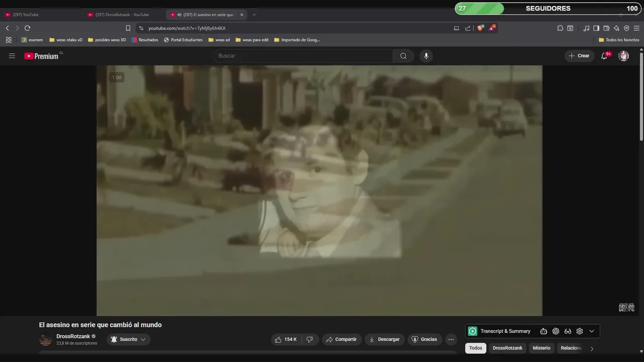
Task: Share this page via the address bar share icon
Action: pyautogui.click(x=468, y=28)
